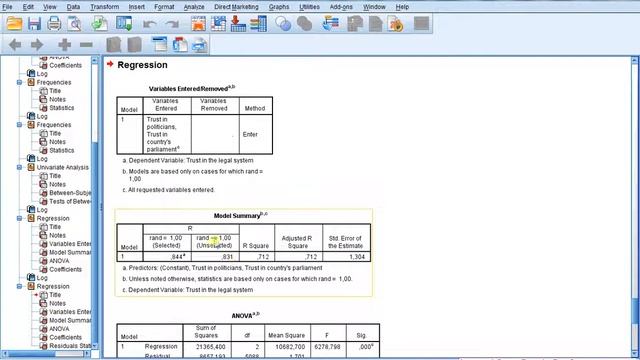This screenshot has height=360, width=640.
Task: Open the Add-ons menu
Action: 341,7
